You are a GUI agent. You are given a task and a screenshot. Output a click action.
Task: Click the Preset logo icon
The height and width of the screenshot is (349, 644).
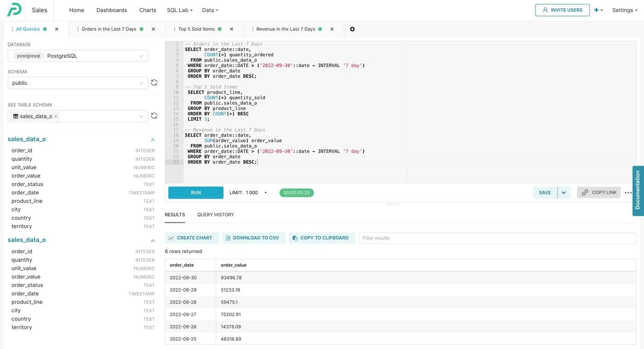(x=14, y=10)
